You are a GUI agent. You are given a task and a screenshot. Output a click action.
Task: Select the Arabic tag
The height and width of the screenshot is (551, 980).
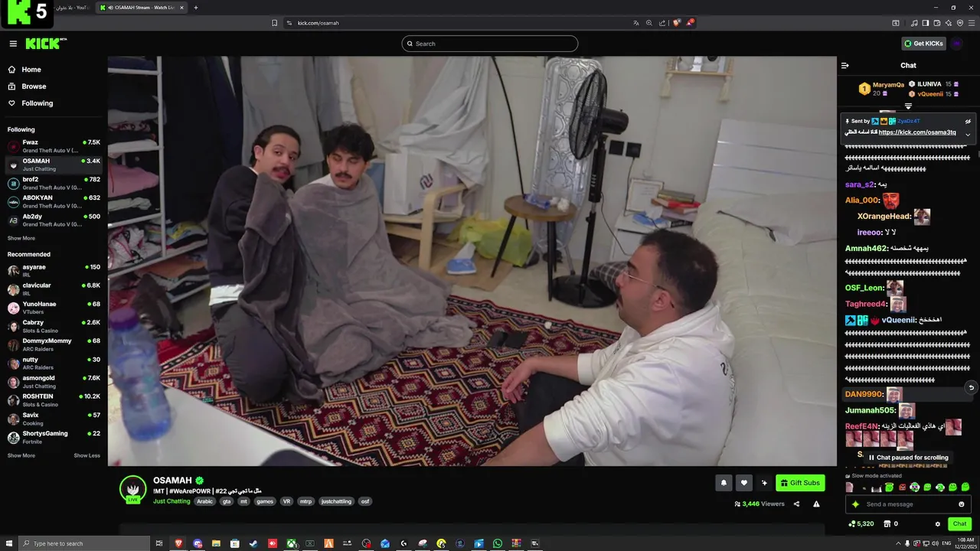204,501
